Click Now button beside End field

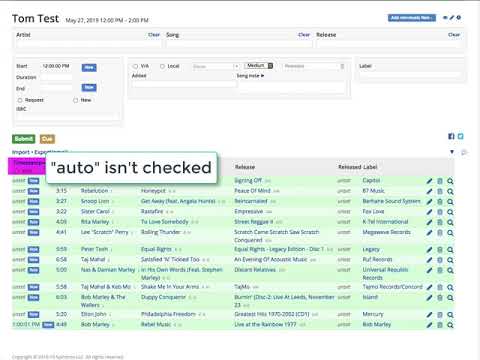pyautogui.click(x=89, y=88)
